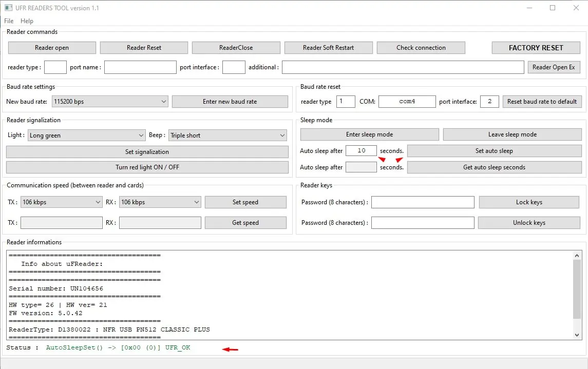
Task: Click the Leave sleep mode button
Action: coord(512,134)
